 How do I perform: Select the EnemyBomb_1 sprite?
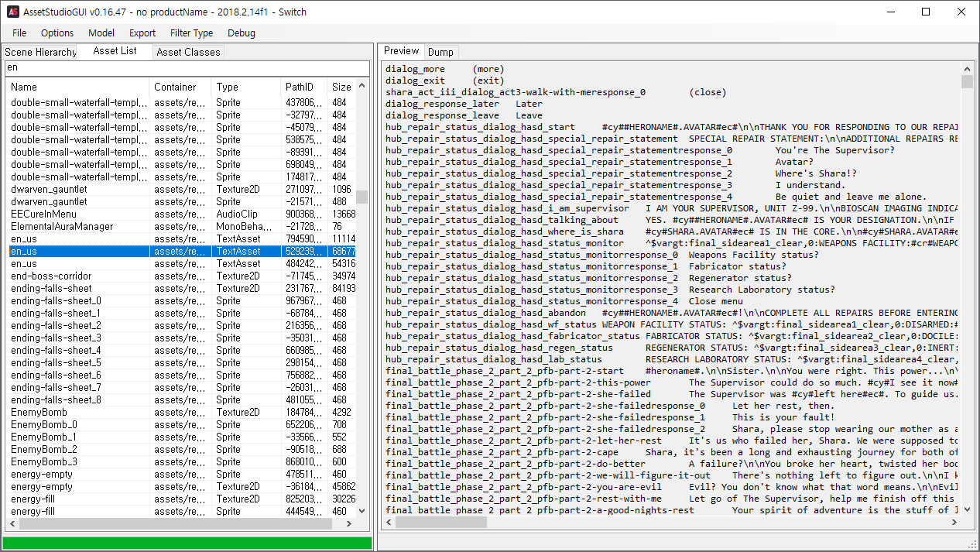point(181,437)
